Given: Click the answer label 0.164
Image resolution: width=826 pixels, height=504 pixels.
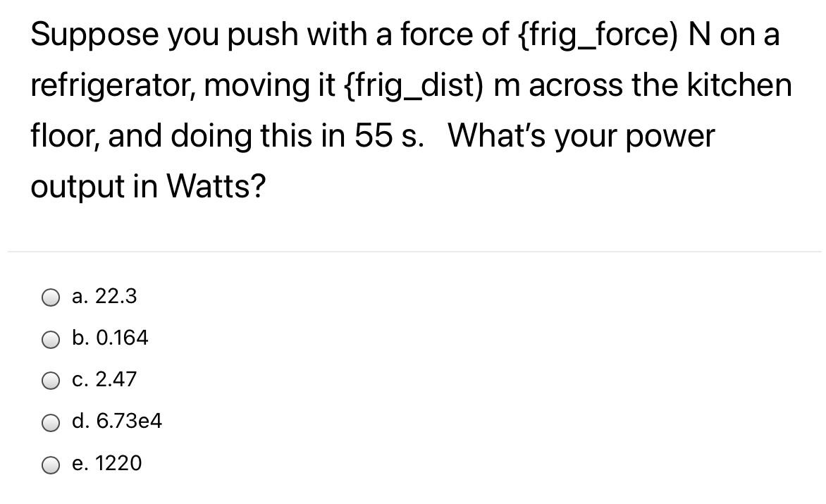Looking at the screenshot, I should tap(111, 338).
